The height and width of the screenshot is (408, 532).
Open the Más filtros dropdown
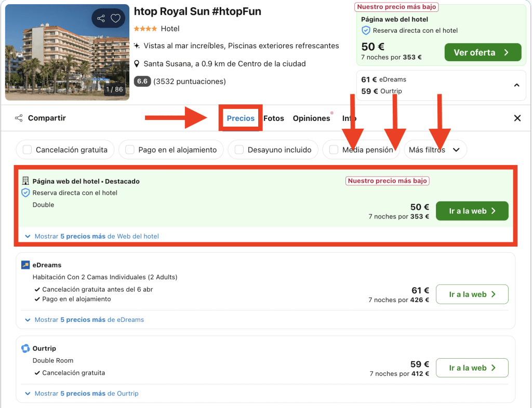point(435,150)
